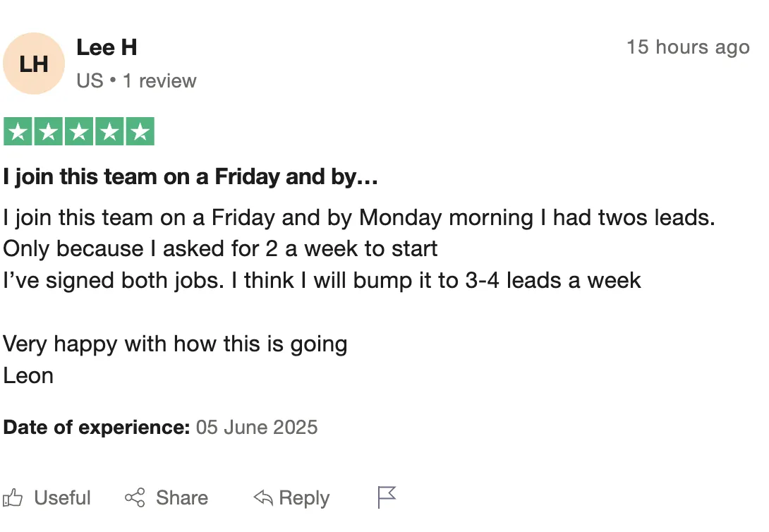Click the share network icon
Viewport: 769px width, 532px height.
click(x=135, y=498)
